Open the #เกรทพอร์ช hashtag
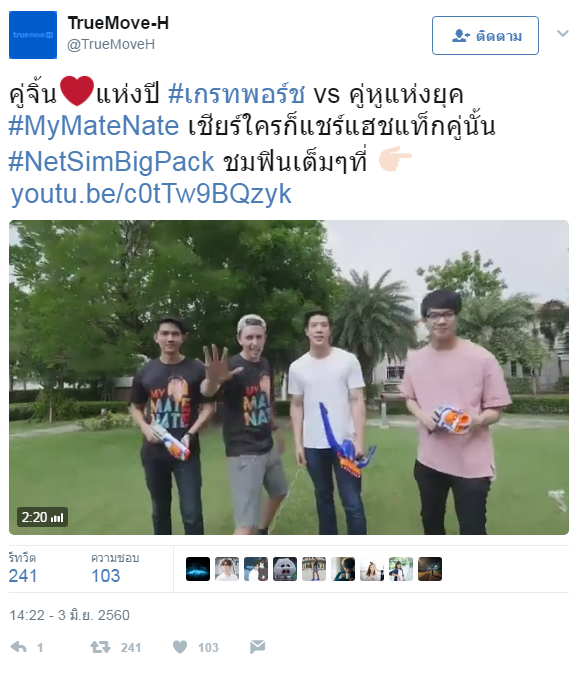The height and width of the screenshot is (681, 575). pos(236,94)
